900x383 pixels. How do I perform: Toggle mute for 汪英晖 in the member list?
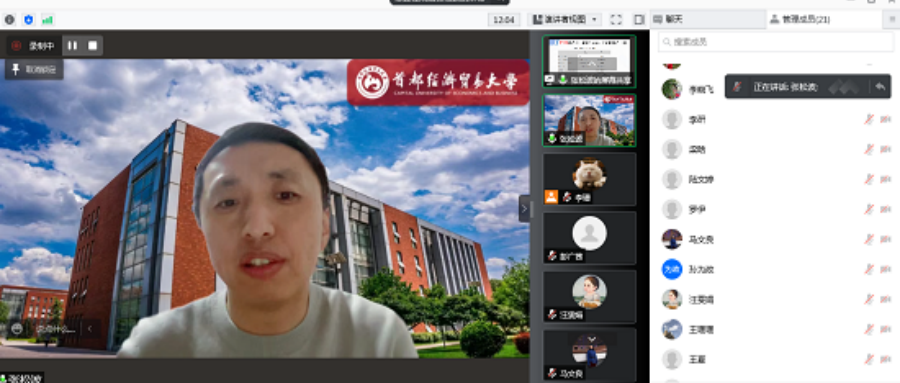[869, 299]
